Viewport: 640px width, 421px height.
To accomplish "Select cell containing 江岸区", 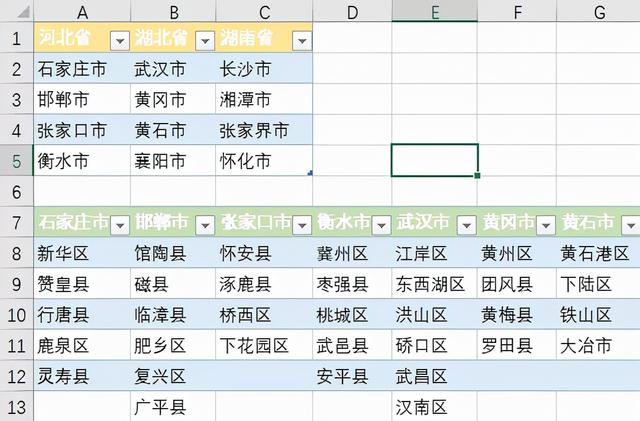I will [434, 253].
